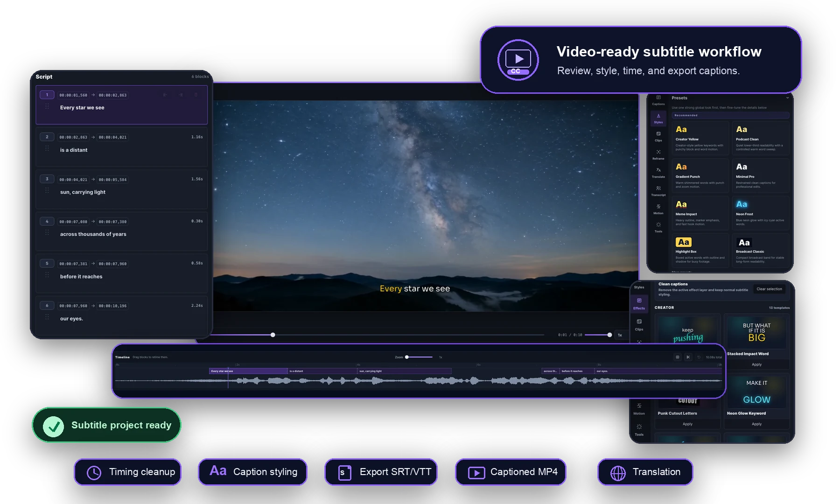The width and height of the screenshot is (840, 504).
Task: Click the 1x playback speed button
Action: click(x=620, y=335)
